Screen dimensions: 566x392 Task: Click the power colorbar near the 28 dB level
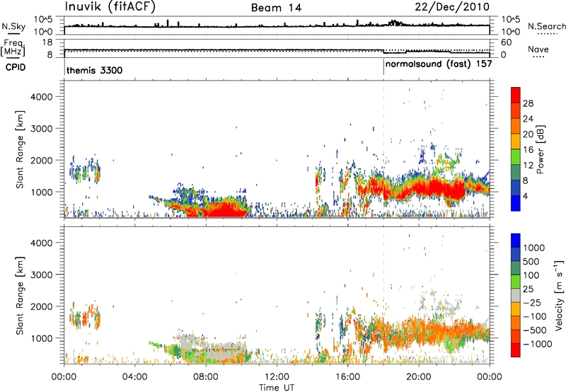click(516, 103)
